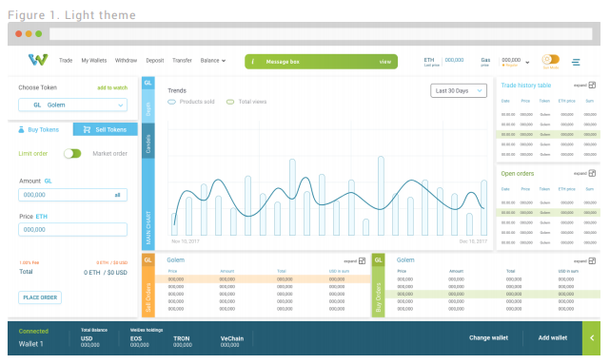The image size is (610, 364).
Task: Click the GL badge above Buy Orders
Action: pos(378,259)
